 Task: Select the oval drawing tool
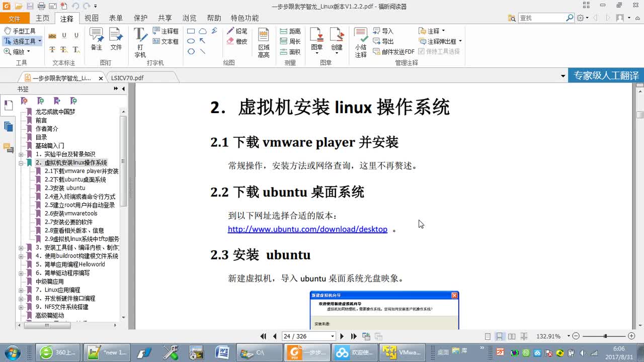(x=191, y=41)
